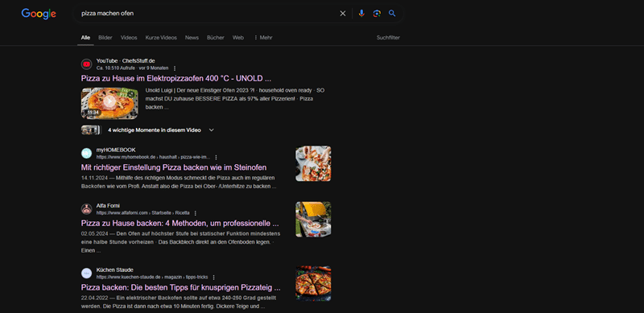Clear the search query with X icon

[x=343, y=14]
